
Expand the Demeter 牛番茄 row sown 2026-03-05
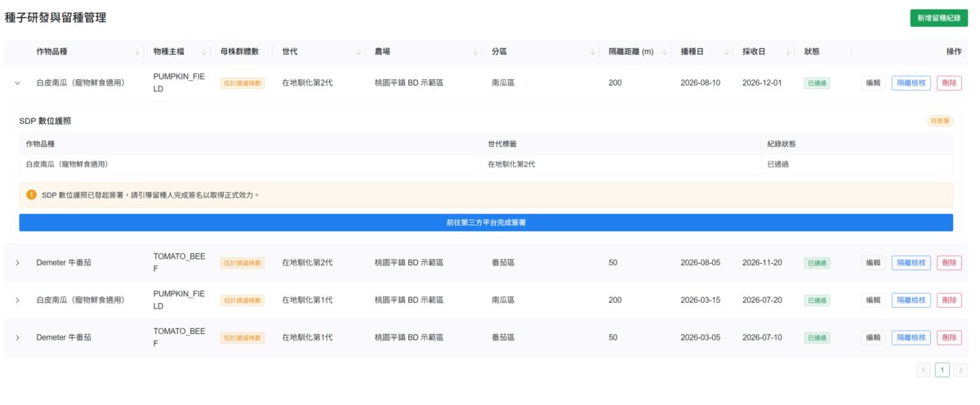click(x=17, y=337)
